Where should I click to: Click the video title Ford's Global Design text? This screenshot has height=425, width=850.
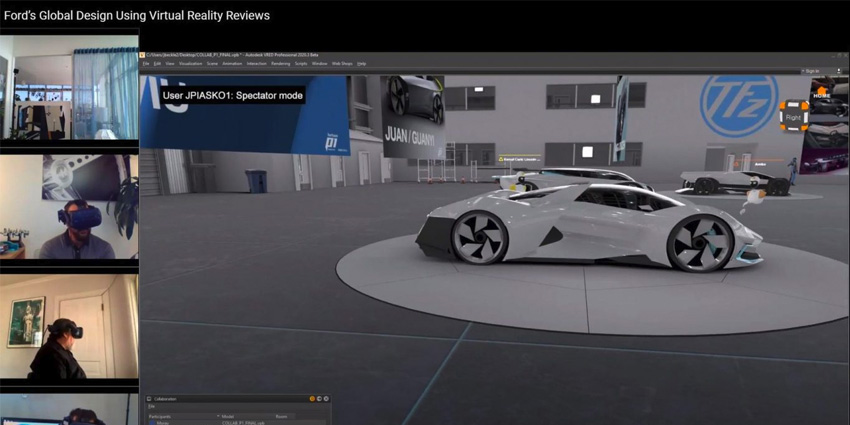[x=137, y=16]
